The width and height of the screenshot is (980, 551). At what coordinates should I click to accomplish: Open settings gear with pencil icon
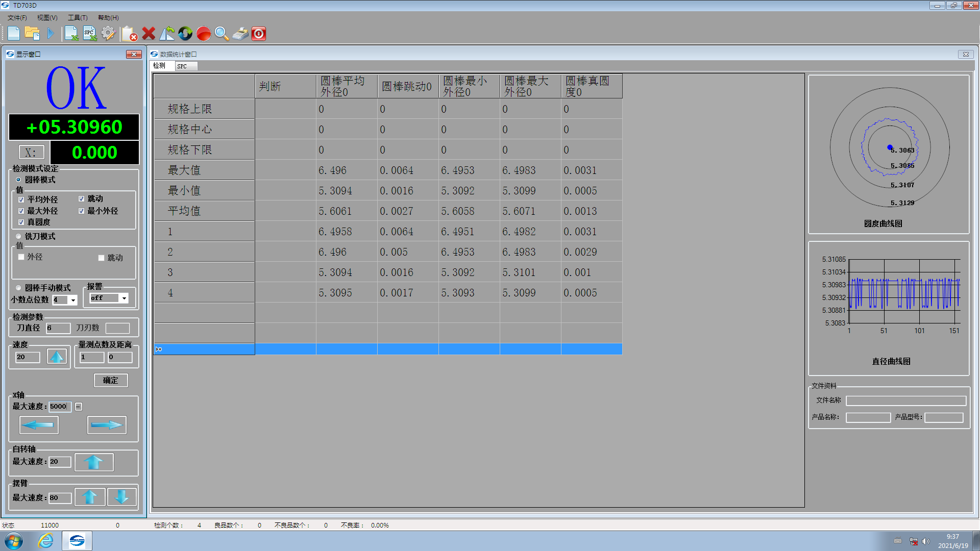pyautogui.click(x=108, y=34)
